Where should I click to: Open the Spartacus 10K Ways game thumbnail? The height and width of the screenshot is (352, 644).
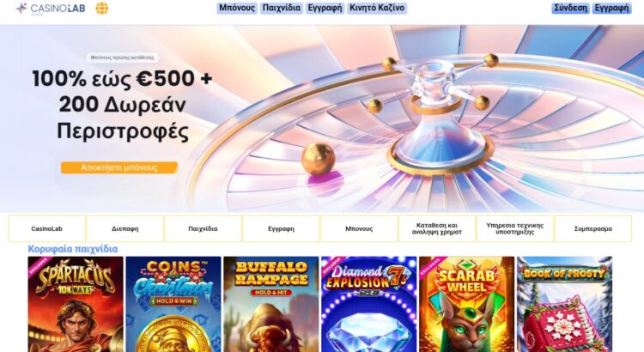(76, 304)
